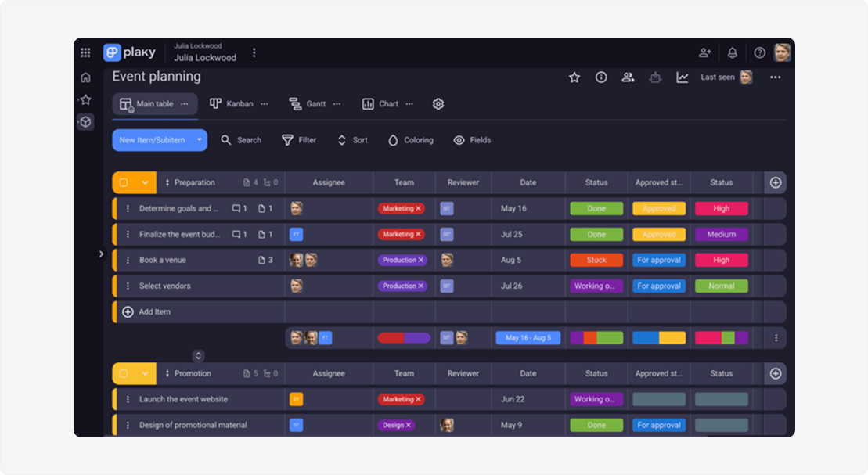Screen dimensions: 868x475
Task: Open files on Book a venue
Action: coord(265,261)
